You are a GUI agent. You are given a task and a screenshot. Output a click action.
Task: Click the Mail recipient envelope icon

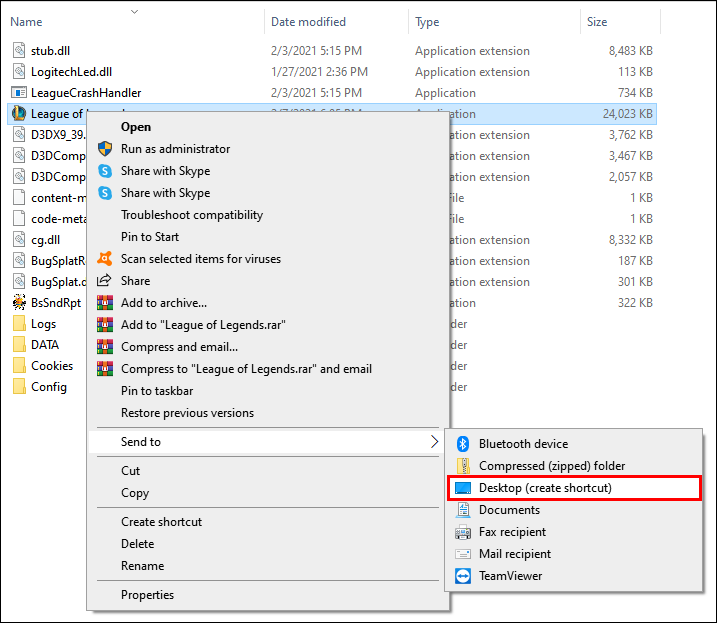[462, 554]
